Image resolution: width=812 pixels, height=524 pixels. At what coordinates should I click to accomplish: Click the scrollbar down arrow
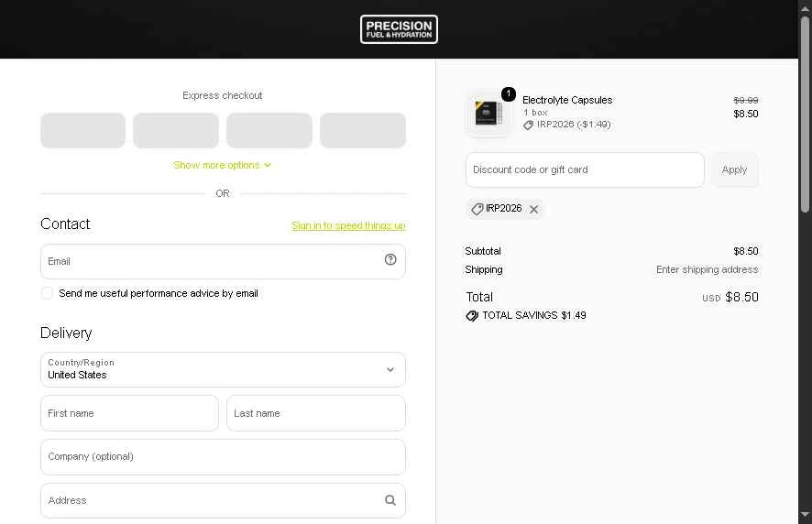[805, 515]
